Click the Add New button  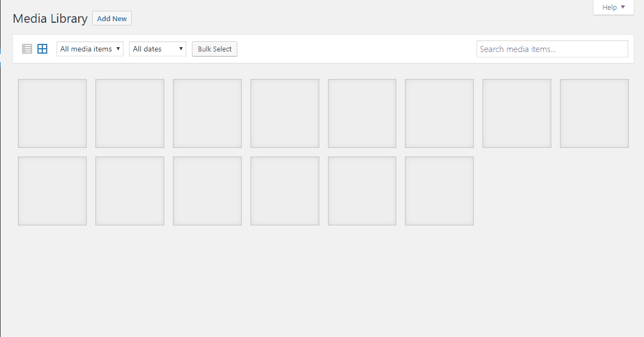[x=112, y=18]
